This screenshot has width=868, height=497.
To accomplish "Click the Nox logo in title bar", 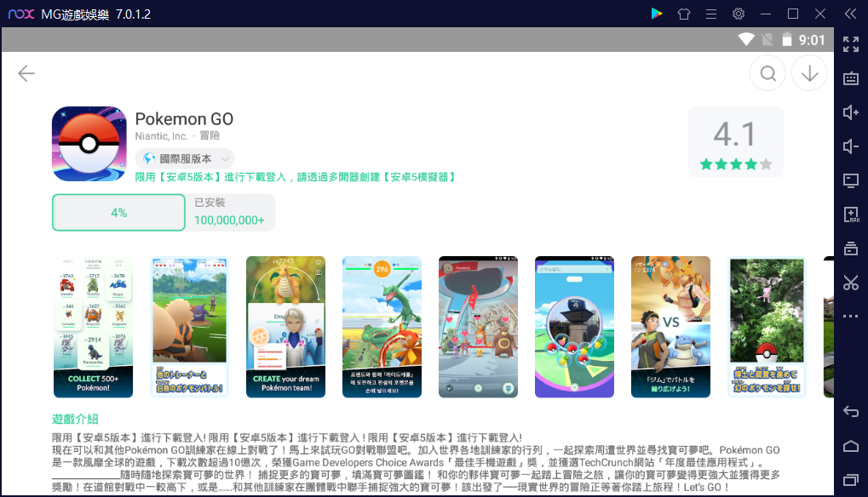I will [x=21, y=14].
